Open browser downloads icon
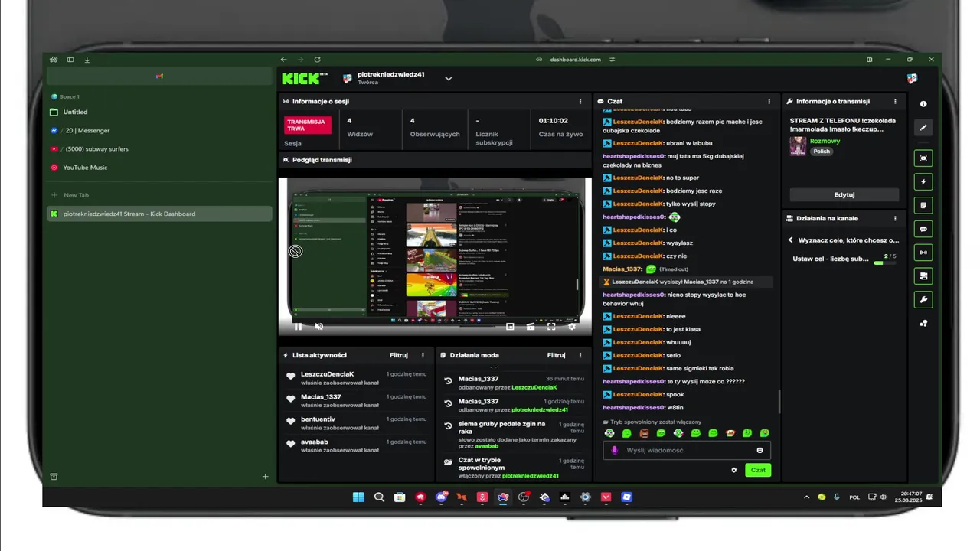This screenshot has height=551, width=980. (87, 60)
